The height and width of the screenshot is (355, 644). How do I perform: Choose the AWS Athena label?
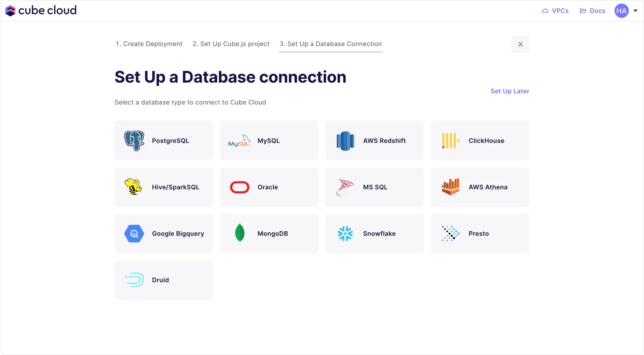[x=488, y=187]
